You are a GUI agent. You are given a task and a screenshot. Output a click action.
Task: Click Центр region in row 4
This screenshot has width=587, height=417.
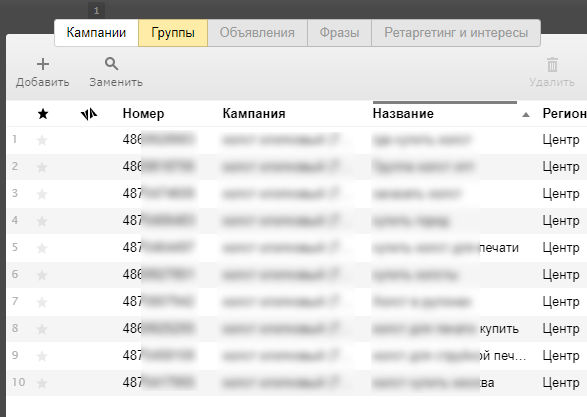click(x=561, y=221)
